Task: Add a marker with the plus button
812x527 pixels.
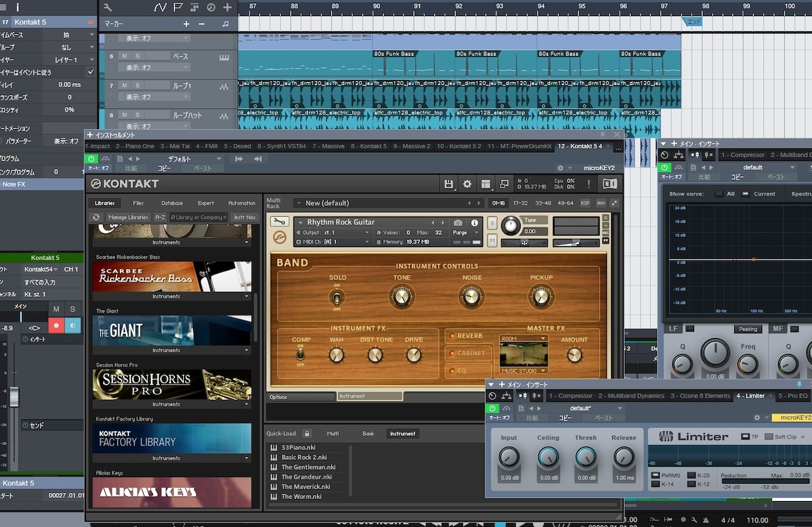Action: point(186,24)
